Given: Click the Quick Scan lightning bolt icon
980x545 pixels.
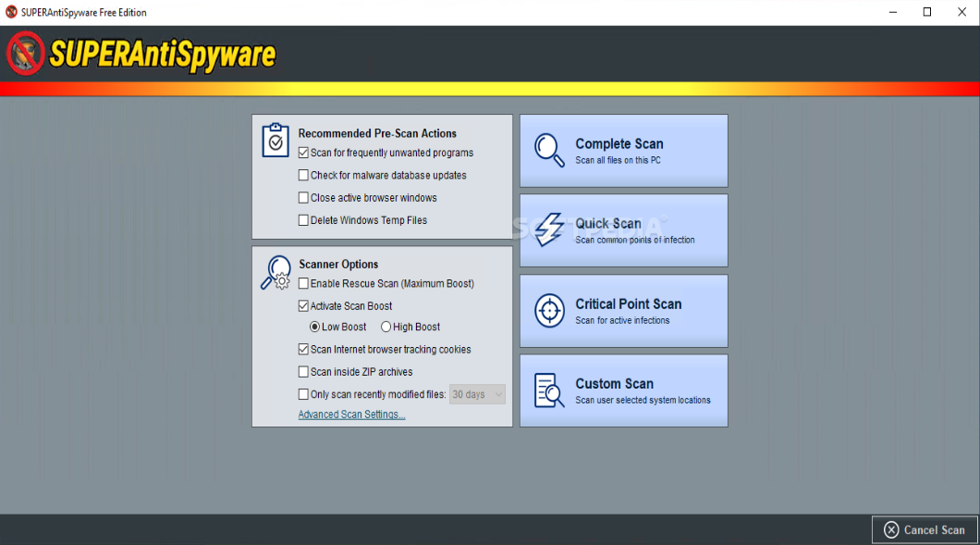Looking at the screenshot, I should tap(549, 229).
